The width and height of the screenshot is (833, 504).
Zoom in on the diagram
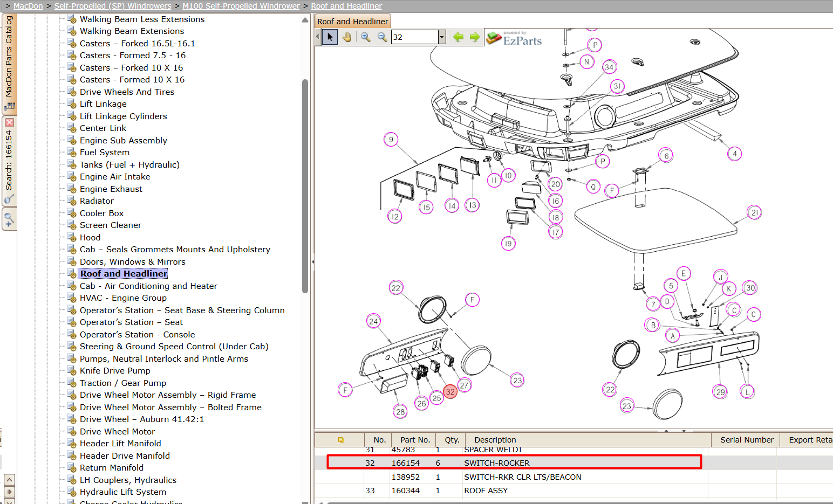[366, 37]
